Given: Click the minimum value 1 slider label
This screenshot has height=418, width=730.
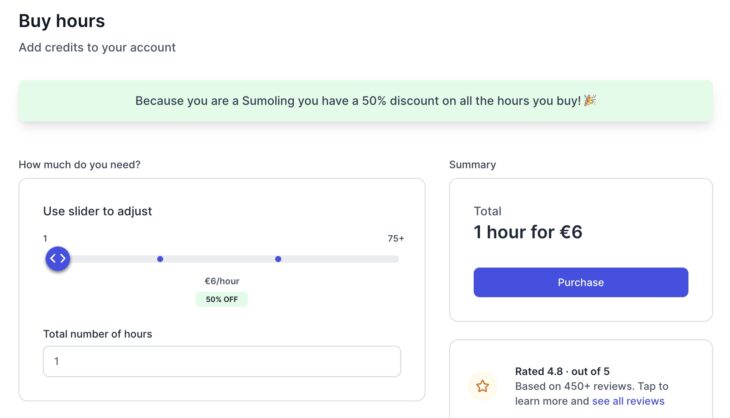Looking at the screenshot, I should coord(45,238).
